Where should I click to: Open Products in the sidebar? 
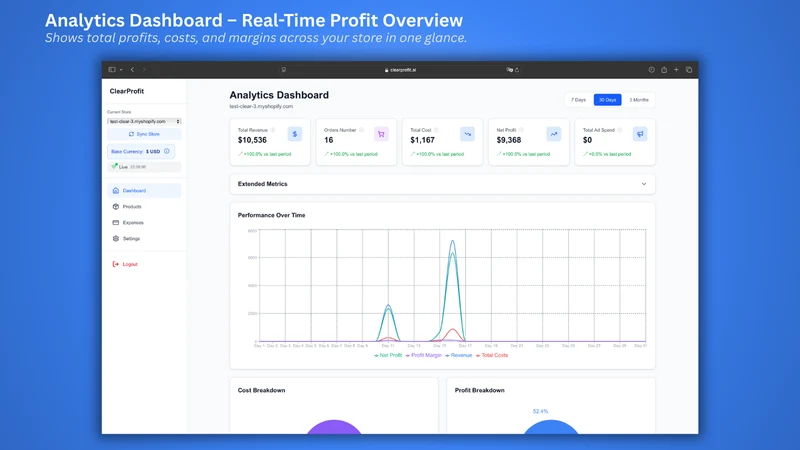point(144,207)
